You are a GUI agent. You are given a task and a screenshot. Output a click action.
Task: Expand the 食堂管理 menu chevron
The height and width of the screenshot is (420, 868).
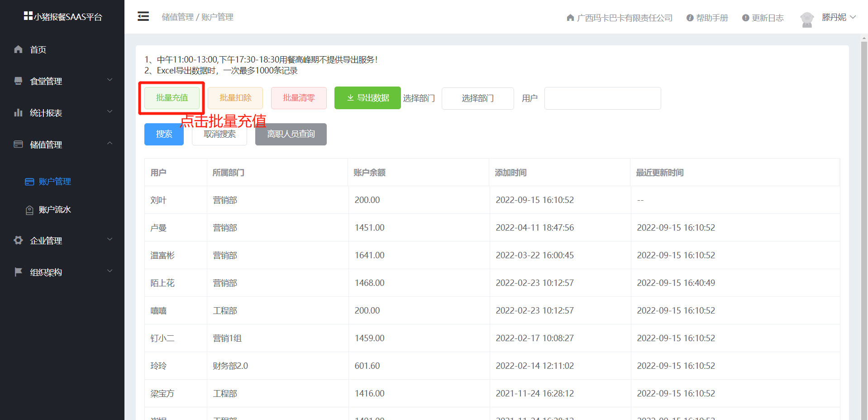(110, 80)
